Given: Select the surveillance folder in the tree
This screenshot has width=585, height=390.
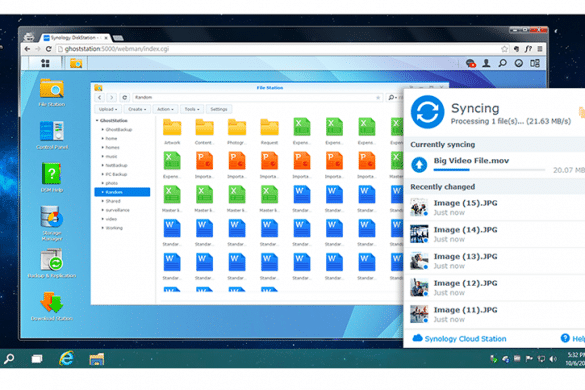Looking at the screenshot, I should (x=118, y=210).
